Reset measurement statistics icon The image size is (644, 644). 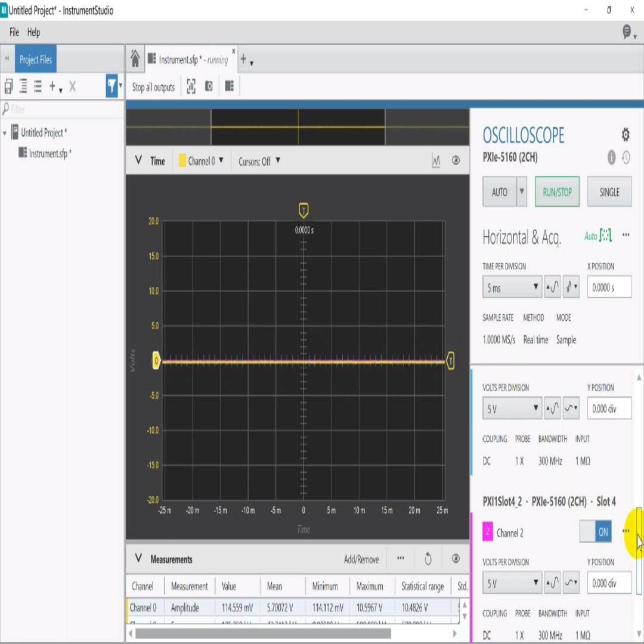pyautogui.click(x=428, y=559)
